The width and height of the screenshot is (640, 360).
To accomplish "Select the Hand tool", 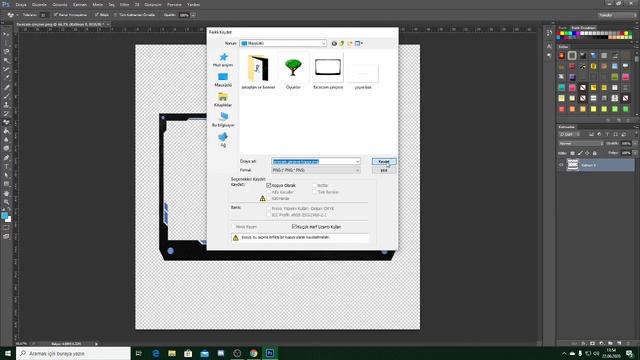I will click(x=6, y=193).
